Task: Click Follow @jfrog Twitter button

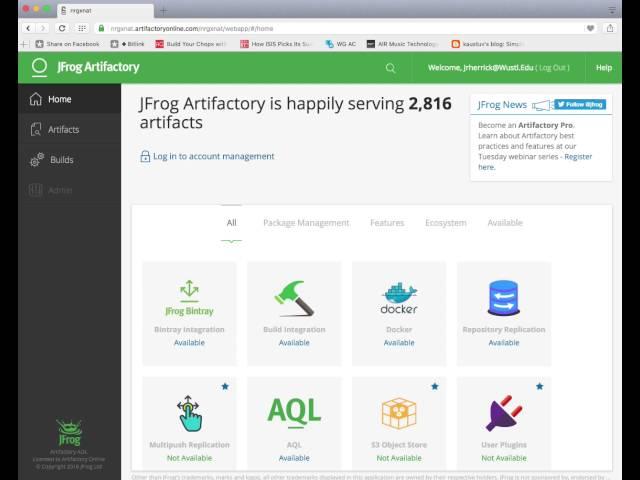Action: 580,104
